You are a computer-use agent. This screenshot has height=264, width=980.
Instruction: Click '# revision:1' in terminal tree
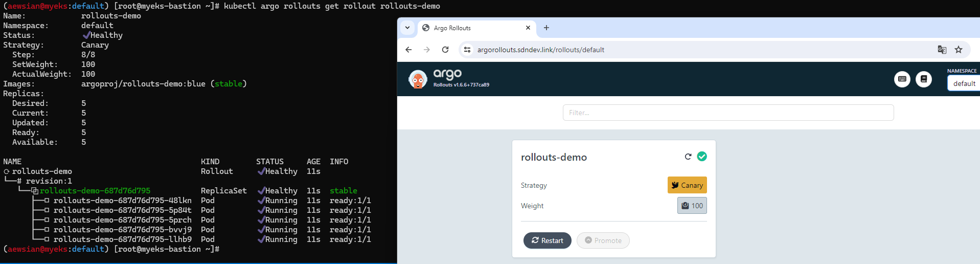point(44,181)
